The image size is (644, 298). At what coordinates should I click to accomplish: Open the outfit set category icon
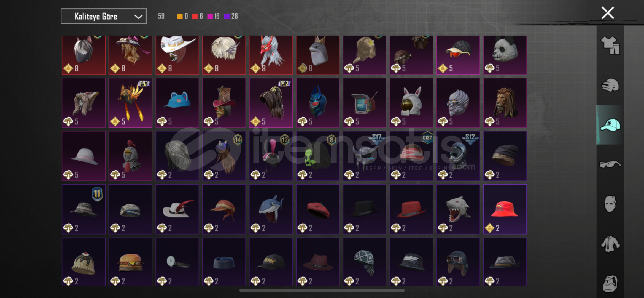(x=610, y=45)
